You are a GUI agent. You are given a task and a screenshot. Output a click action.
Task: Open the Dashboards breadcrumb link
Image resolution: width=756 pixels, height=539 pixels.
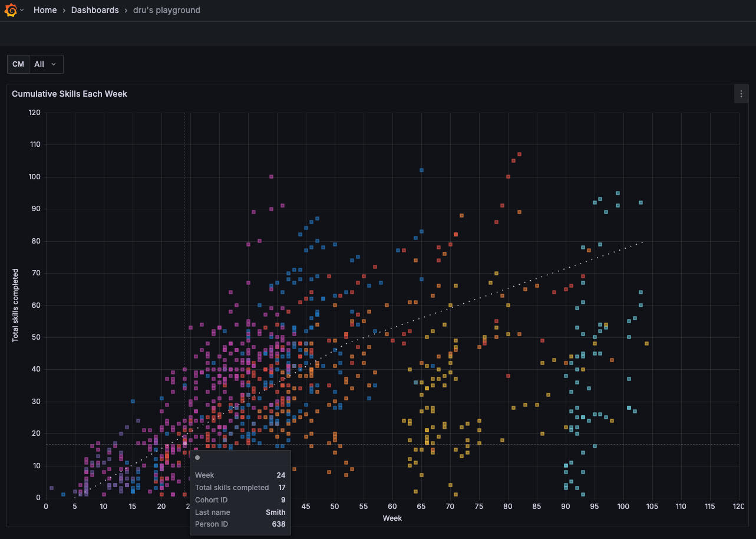95,10
